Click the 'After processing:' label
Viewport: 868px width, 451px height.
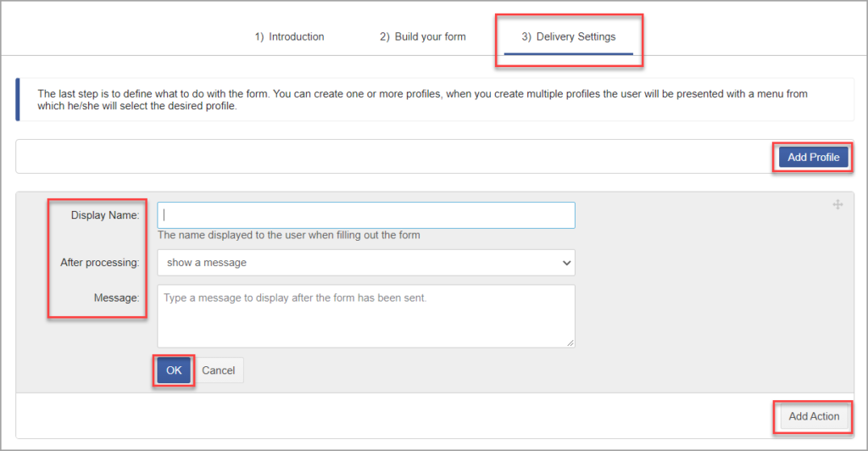coord(100,262)
